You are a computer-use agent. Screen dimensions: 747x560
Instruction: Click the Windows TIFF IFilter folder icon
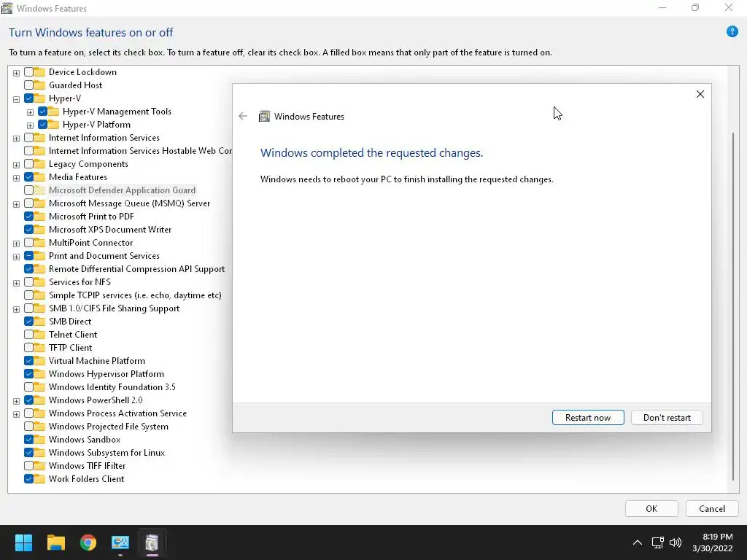tap(39, 466)
